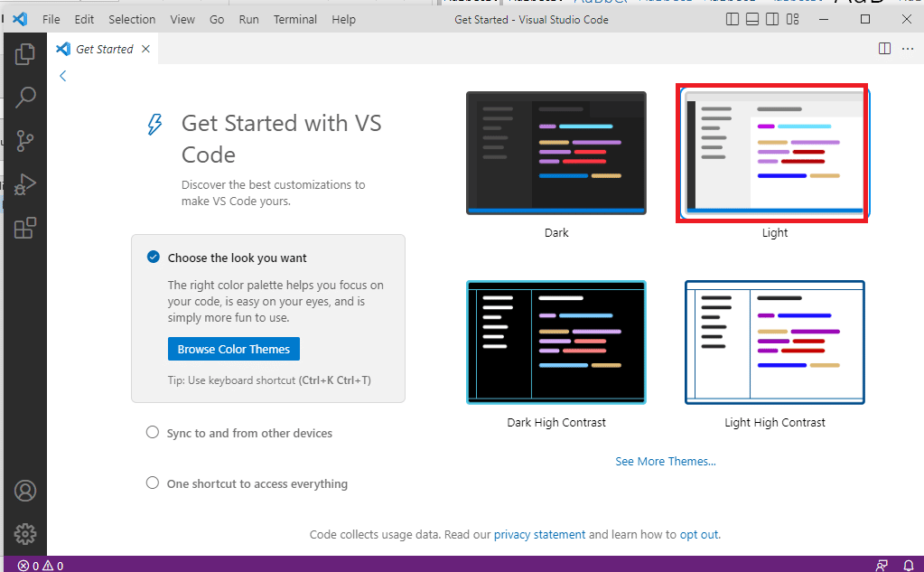Toggle panel layout icon in title bar
Viewport: 924px width, 572px height.
point(752,20)
